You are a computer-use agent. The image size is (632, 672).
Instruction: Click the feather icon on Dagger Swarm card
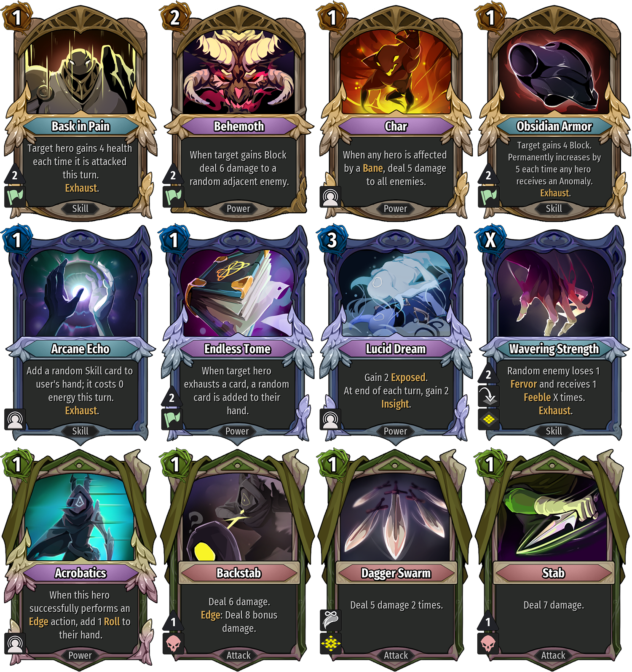(330, 620)
